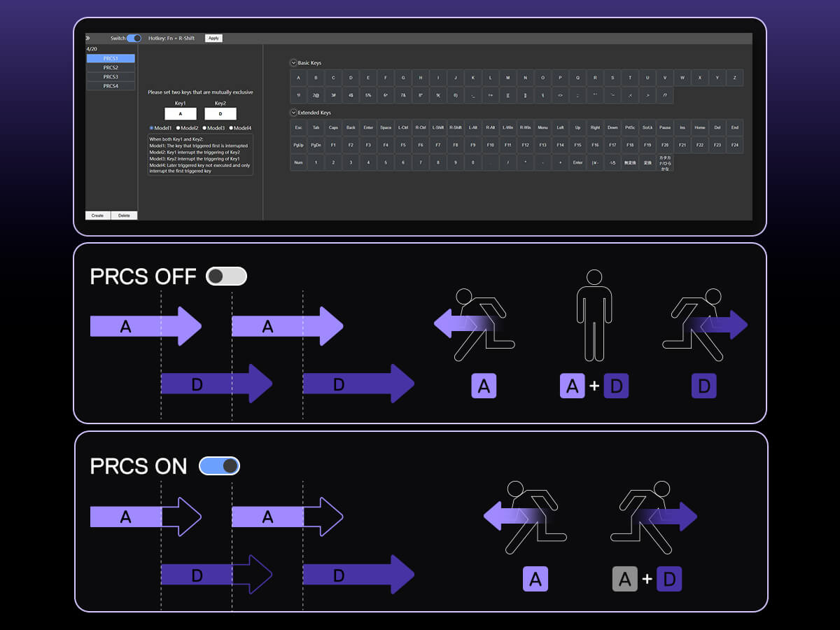
Task: Select the Model4 radio button
Action: (232, 127)
